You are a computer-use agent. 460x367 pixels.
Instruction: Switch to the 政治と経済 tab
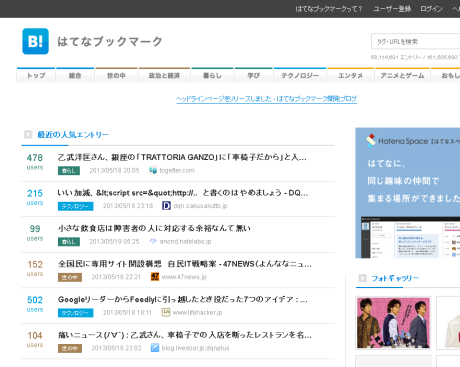[164, 76]
